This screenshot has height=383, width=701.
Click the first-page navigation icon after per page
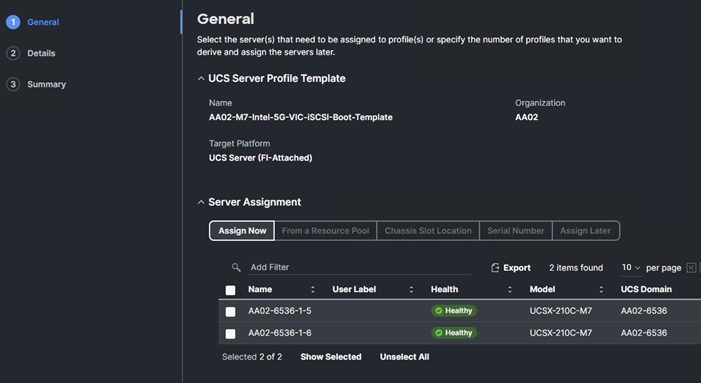[x=691, y=268]
